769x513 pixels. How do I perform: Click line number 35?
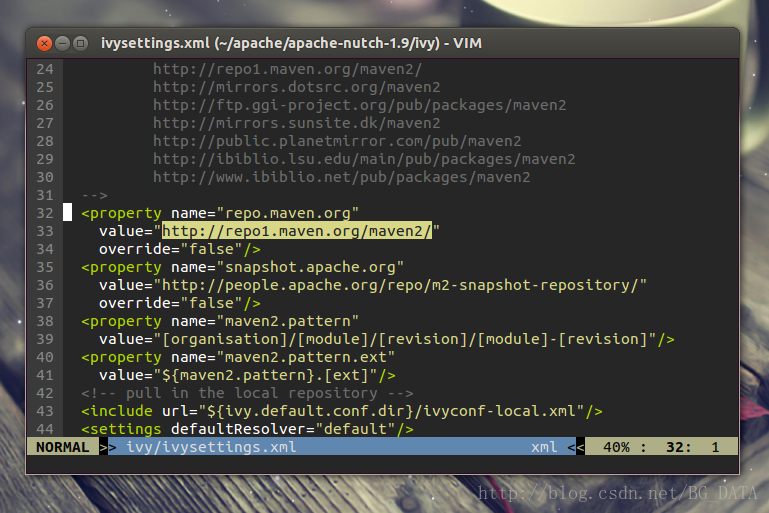point(45,267)
